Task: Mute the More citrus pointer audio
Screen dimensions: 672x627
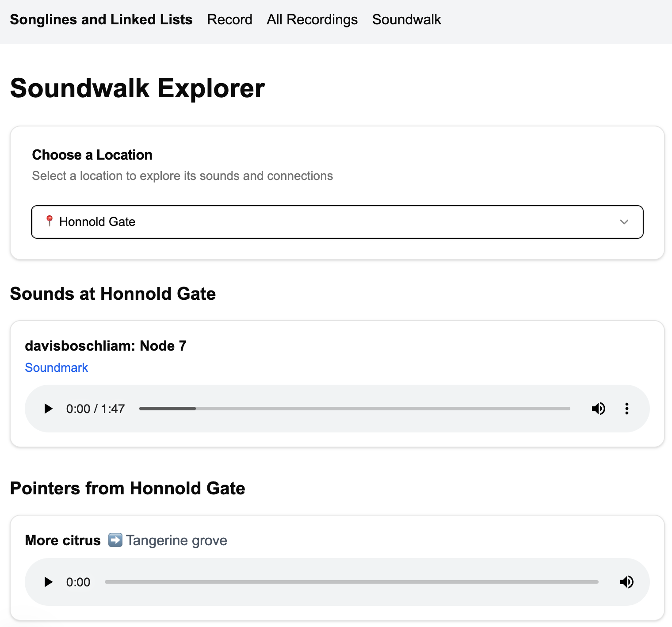Action: pos(627,582)
